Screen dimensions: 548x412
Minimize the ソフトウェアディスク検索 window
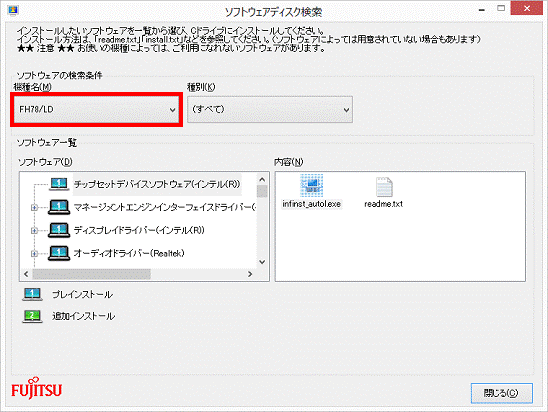(x=482, y=9)
